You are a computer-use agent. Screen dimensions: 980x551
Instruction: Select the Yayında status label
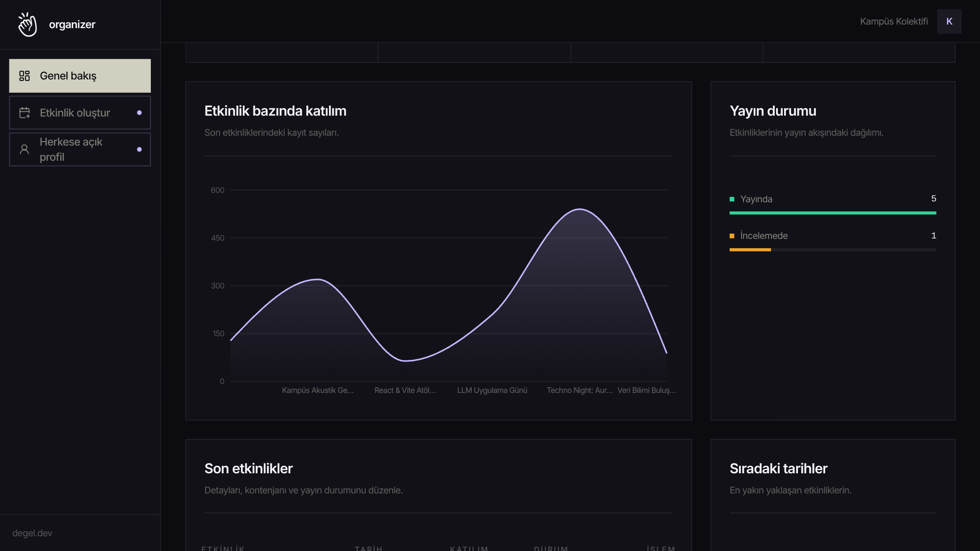pos(756,199)
